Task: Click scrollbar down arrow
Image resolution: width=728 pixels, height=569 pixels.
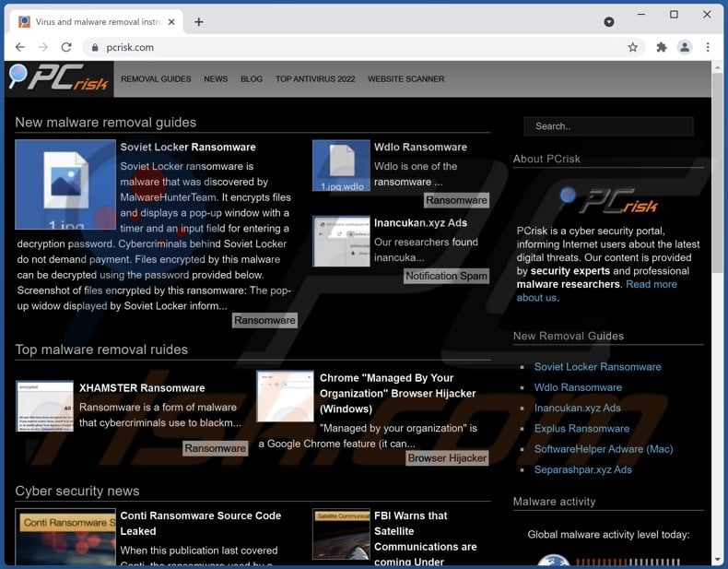Action: (717, 559)
